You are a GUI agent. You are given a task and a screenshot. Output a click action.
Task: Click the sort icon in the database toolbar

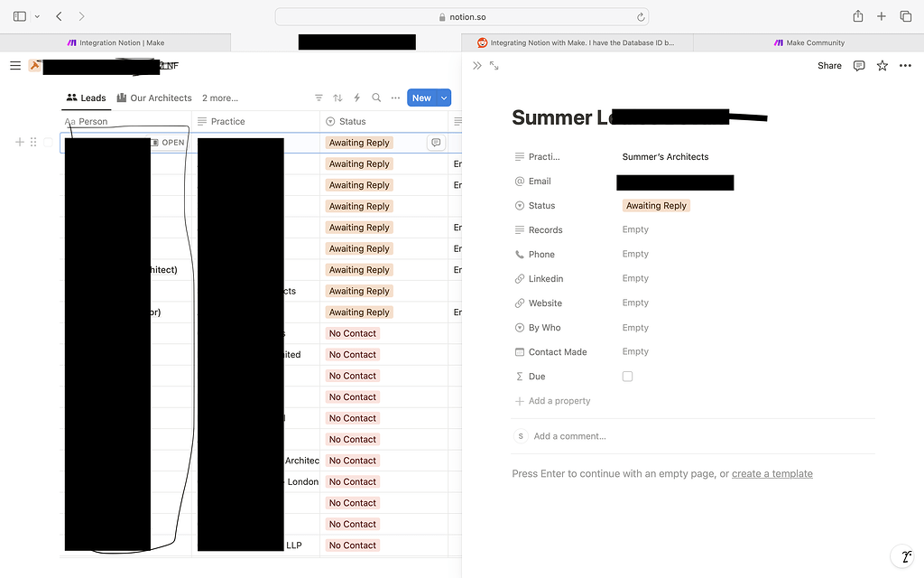click(x=337, y=97)
